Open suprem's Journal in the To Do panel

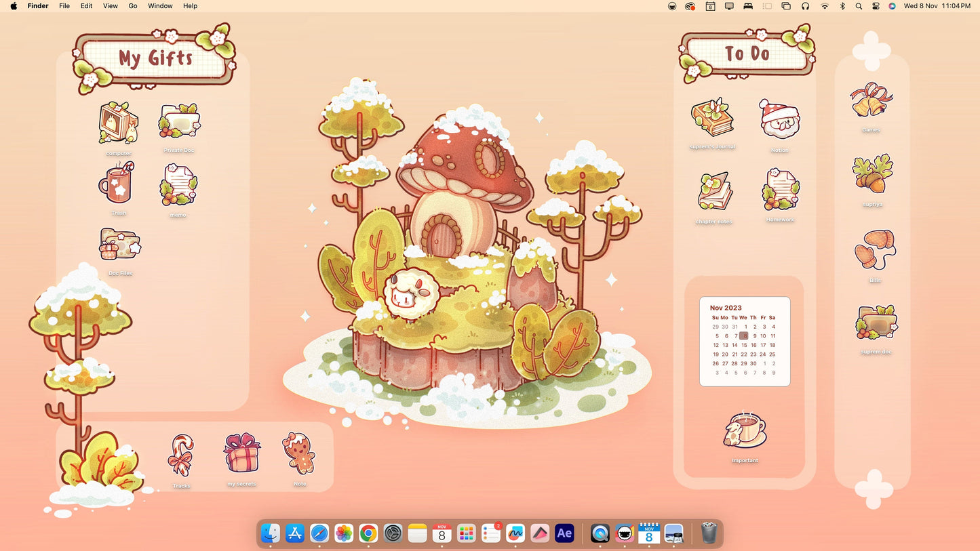tap(713, 122)
